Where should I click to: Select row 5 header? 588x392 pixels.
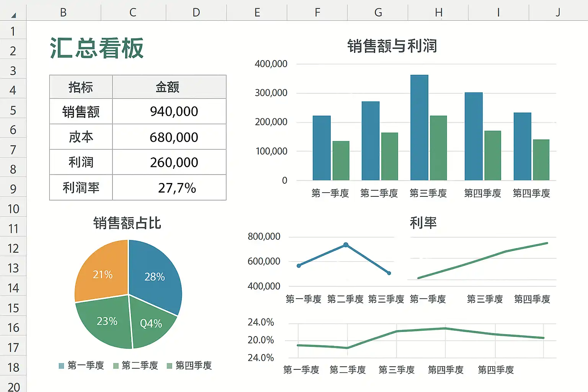pyautogui.click(x=13, y=110)
